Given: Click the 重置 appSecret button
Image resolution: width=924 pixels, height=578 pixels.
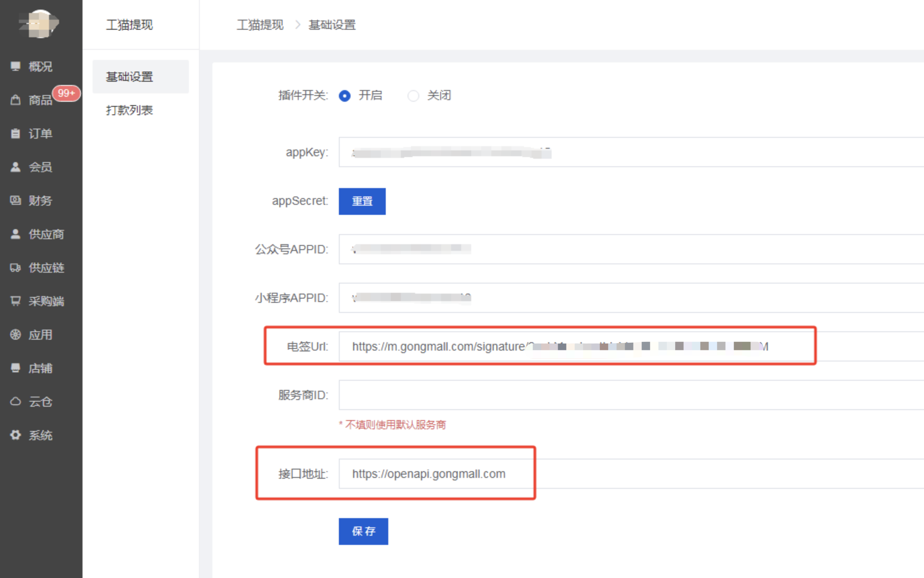Looking at the screenshot, I should (x=362, y=201).
